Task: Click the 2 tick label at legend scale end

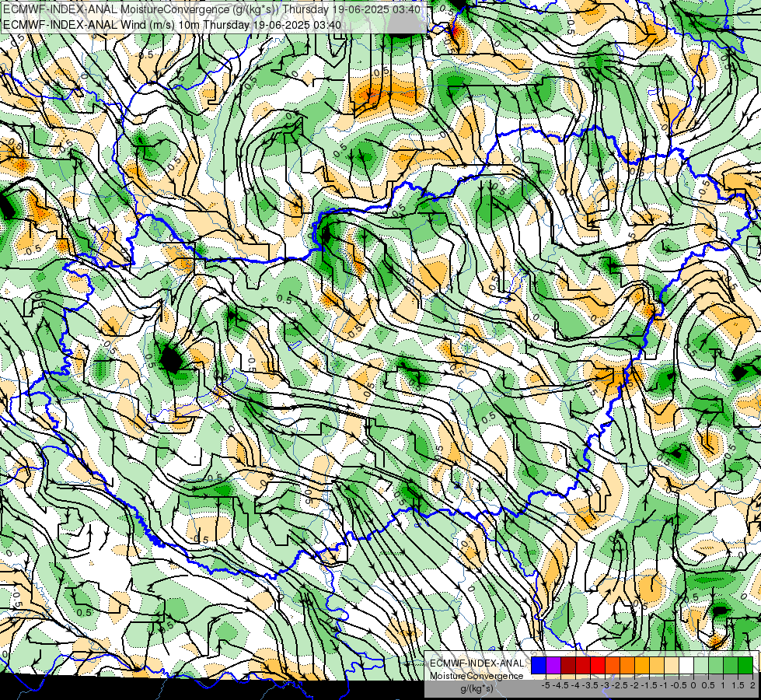Action: click(x=752, y=685)
